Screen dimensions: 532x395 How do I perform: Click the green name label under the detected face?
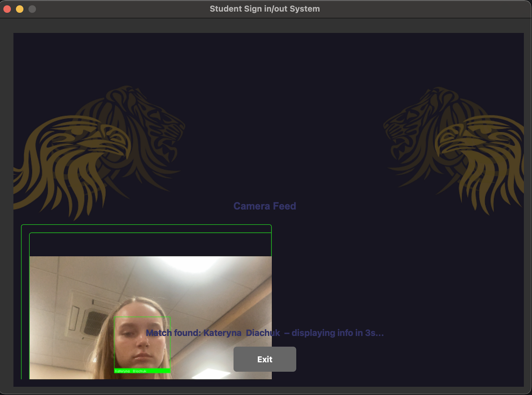142,371
